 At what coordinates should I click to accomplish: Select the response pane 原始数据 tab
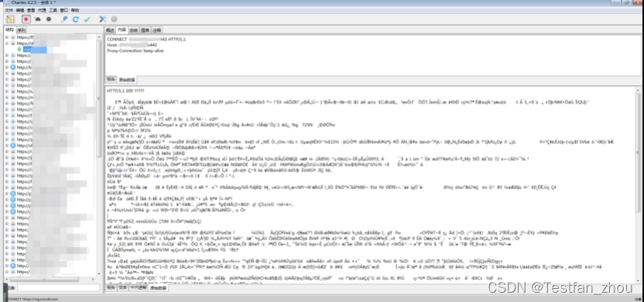tap(158, 288)
